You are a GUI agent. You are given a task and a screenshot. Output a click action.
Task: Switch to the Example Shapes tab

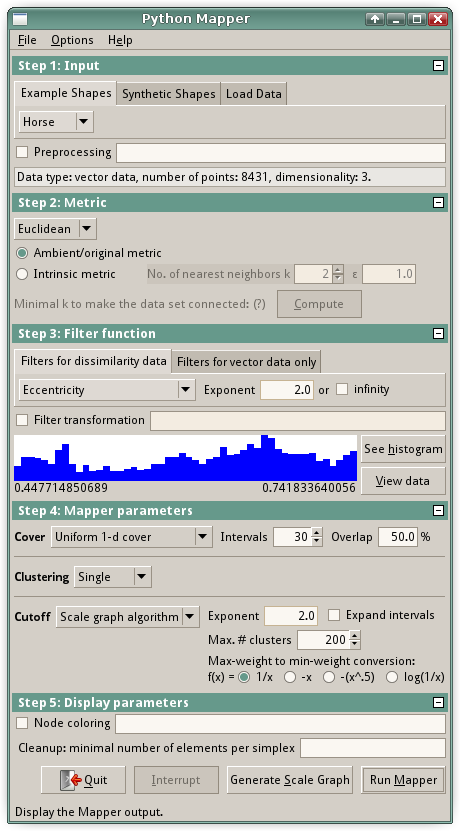coord(66,93)
